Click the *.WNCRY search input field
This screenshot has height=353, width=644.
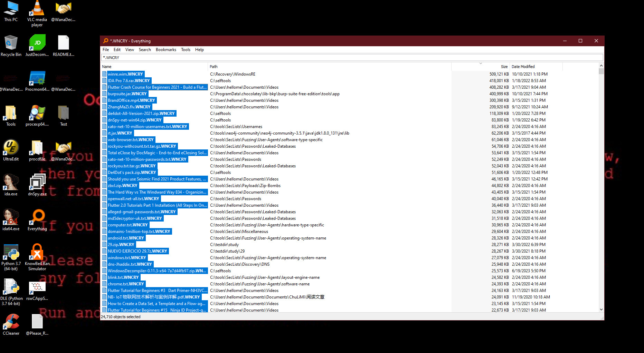click(352, 58)
